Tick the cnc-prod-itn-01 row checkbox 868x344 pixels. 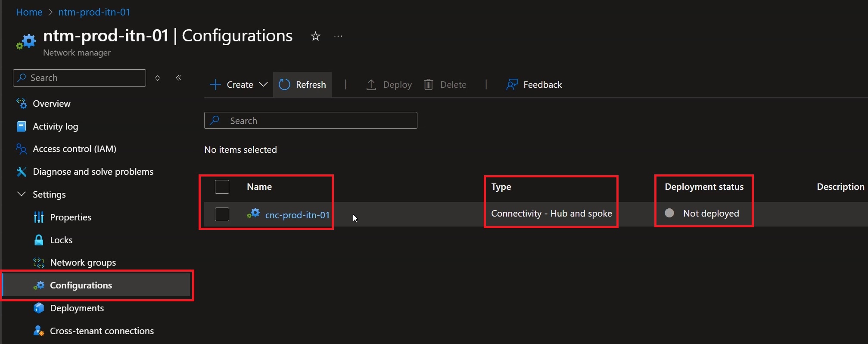222,214
